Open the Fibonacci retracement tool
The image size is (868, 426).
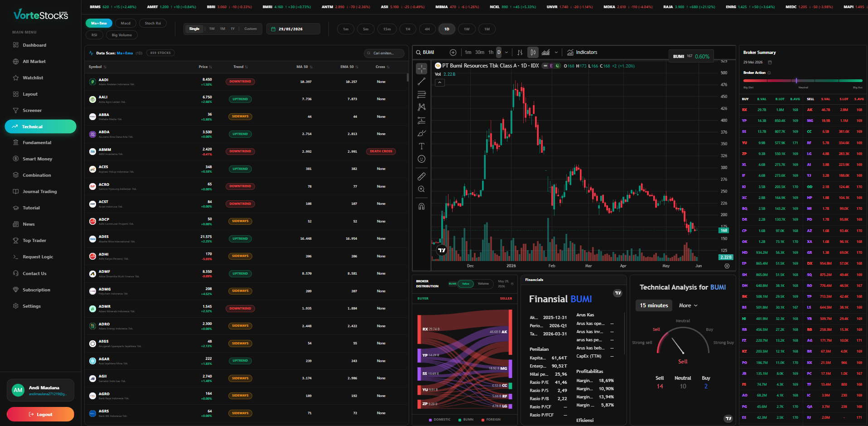(421, 95)
